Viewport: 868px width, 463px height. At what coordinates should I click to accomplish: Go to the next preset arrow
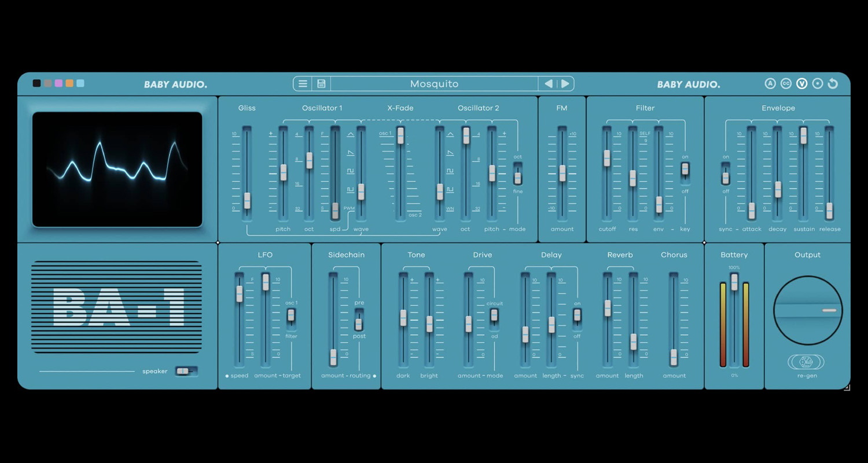(x=565, y=84)
